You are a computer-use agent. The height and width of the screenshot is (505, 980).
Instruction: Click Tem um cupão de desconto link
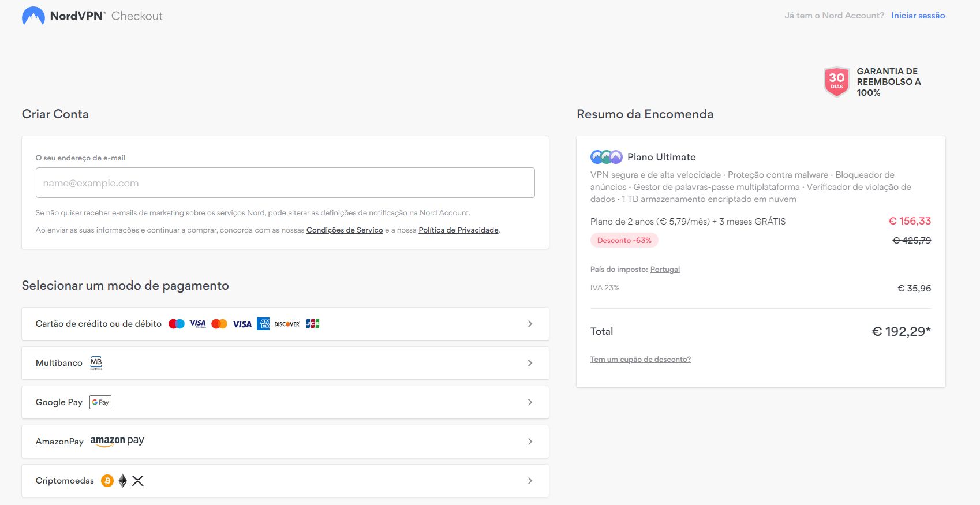tap(641, 360)
